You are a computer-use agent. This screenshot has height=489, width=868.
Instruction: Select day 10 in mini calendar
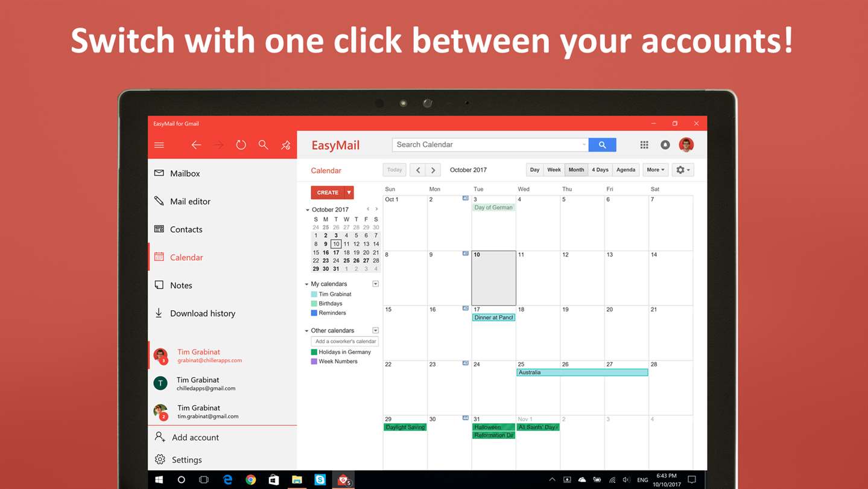(x=336, y=244)
